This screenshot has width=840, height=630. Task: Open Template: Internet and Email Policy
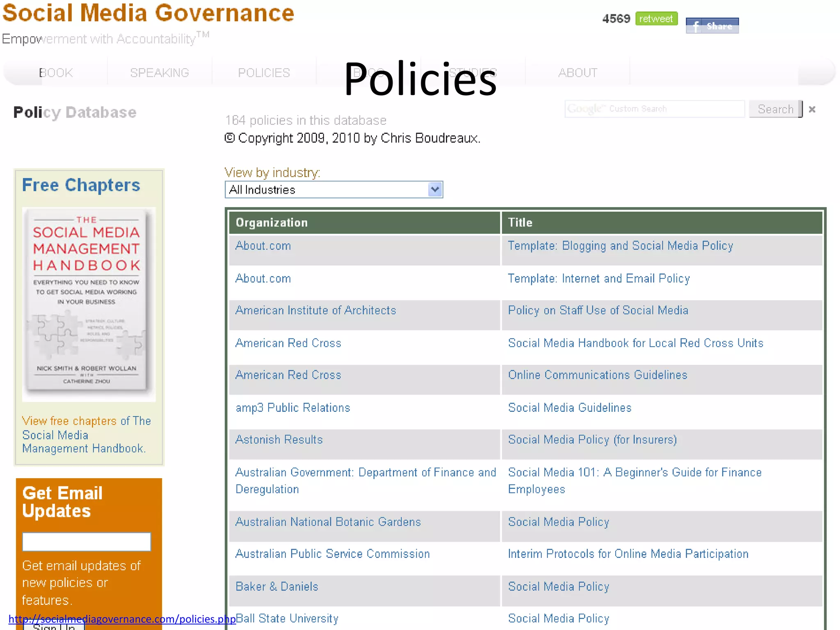(x=599, y=278)
